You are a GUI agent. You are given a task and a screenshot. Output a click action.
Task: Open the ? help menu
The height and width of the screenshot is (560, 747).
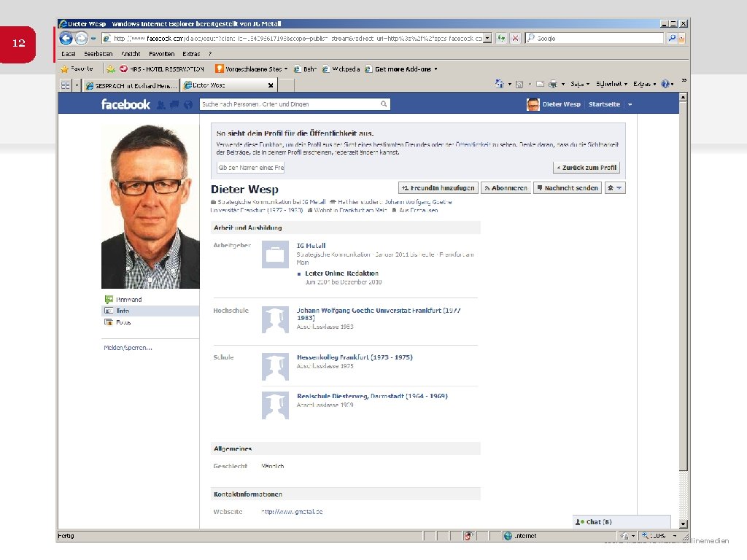[210, 54]
